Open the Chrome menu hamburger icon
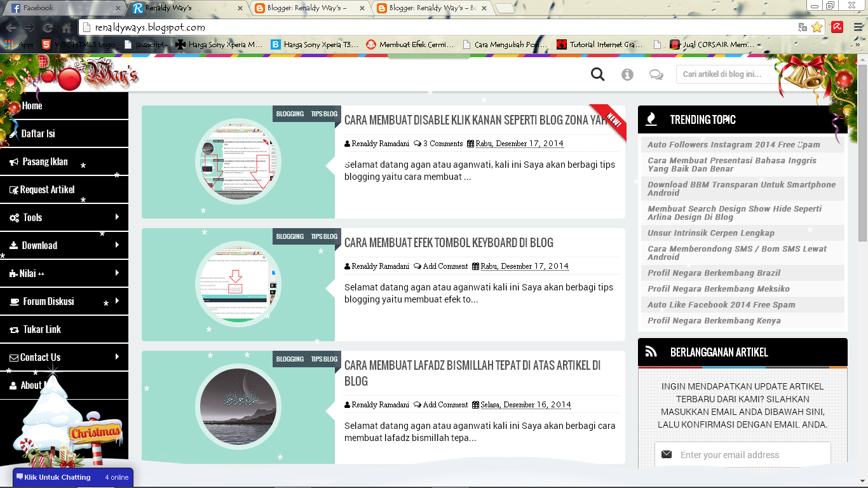 click(857, 27)
